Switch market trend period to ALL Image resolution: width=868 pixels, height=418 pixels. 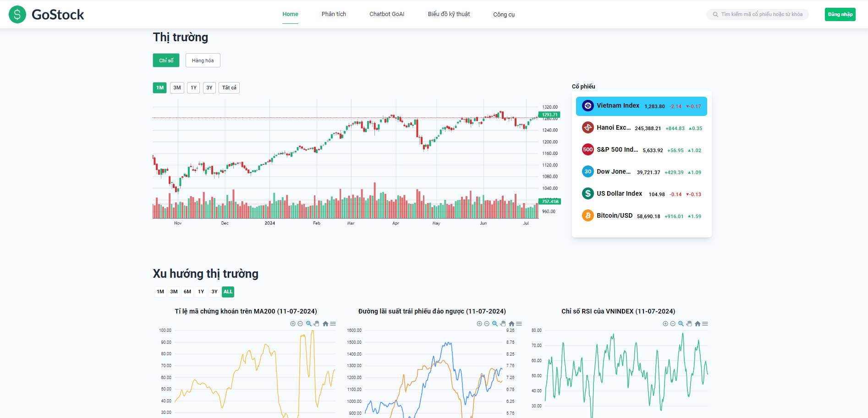point(228,291)
